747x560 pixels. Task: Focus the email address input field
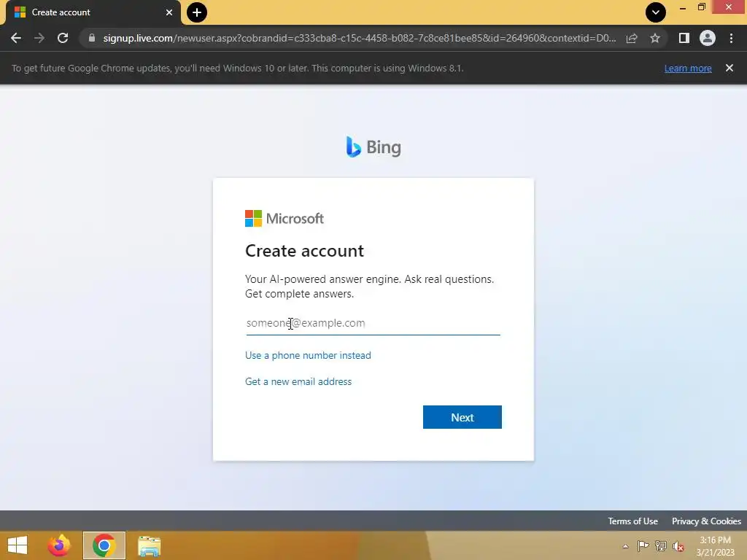click(373, 323)
